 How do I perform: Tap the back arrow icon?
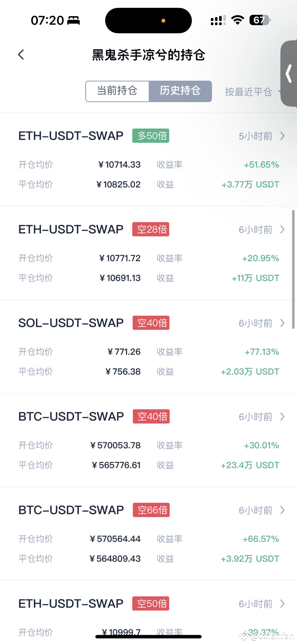(x=21, y=55)
